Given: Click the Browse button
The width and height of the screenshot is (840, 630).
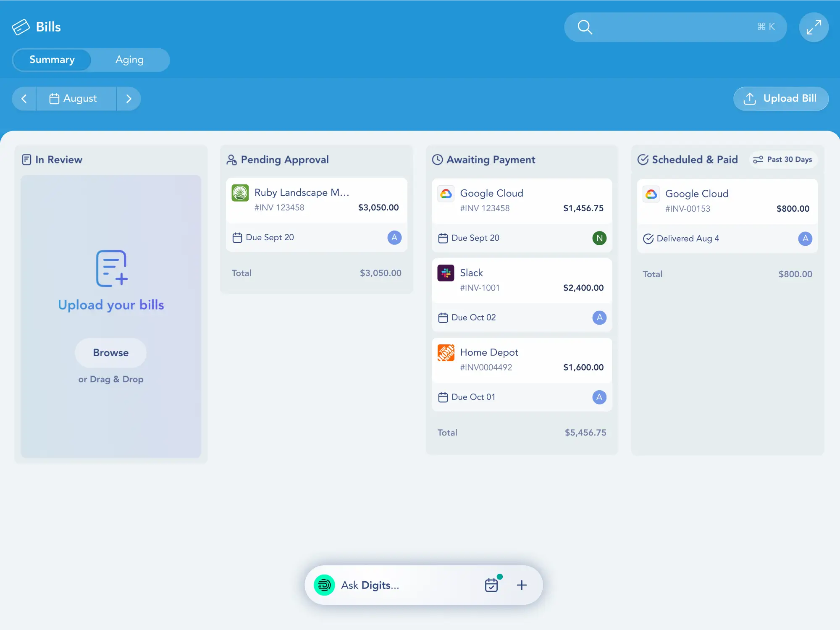Looking at the screenshot, I should (x=111, y=353).
